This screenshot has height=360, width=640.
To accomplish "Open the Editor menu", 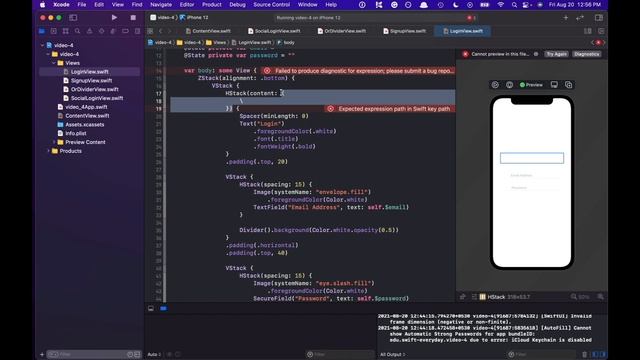I will (187, 4).
